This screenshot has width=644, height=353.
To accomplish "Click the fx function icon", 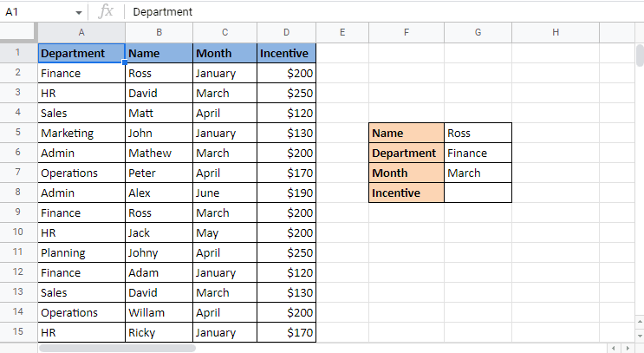I will 107,12.
